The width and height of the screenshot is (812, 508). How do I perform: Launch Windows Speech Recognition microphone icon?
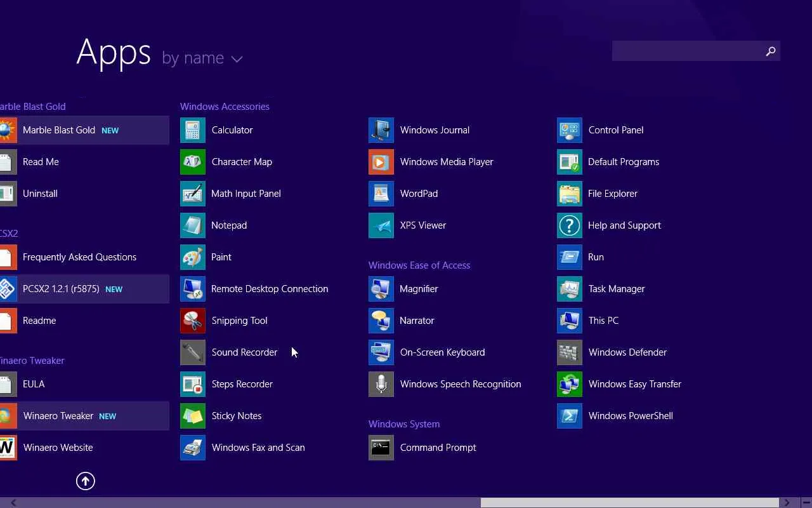click(x=381, y=384)
